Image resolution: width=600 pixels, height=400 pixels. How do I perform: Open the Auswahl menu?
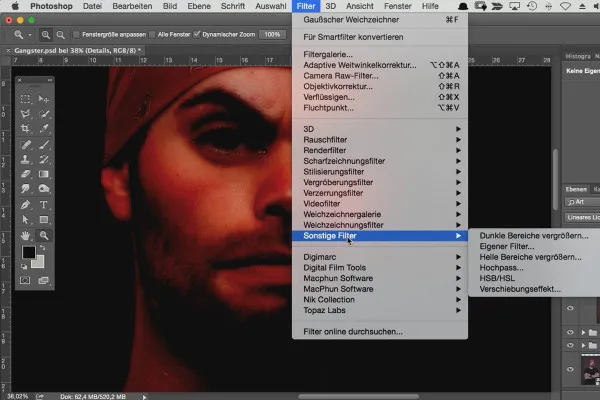(271, 6)
